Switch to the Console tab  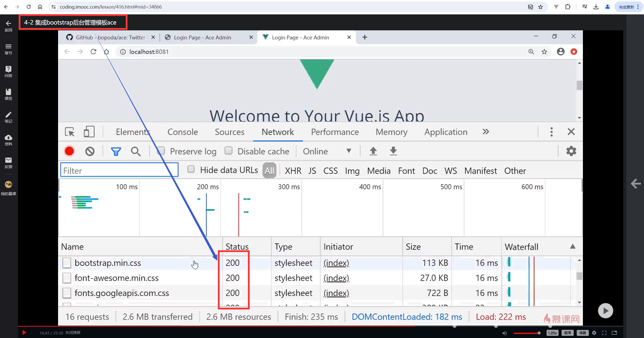coord(183,132)
